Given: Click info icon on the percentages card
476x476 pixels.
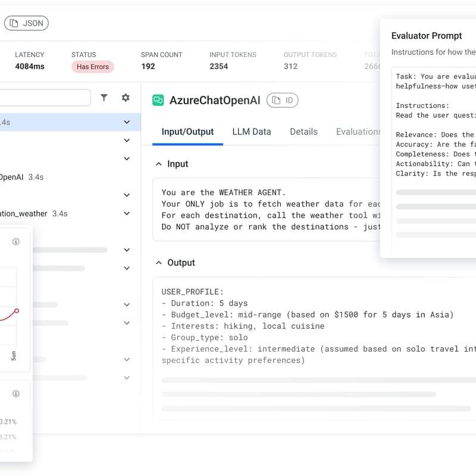Looking at the screenshot, I should pyautogui.click(x=16, y=394).
